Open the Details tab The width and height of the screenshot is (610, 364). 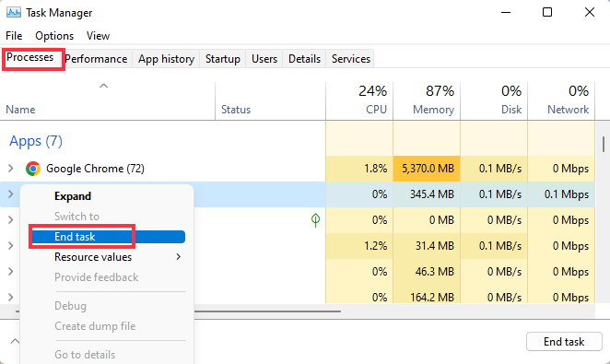[304, 59]
